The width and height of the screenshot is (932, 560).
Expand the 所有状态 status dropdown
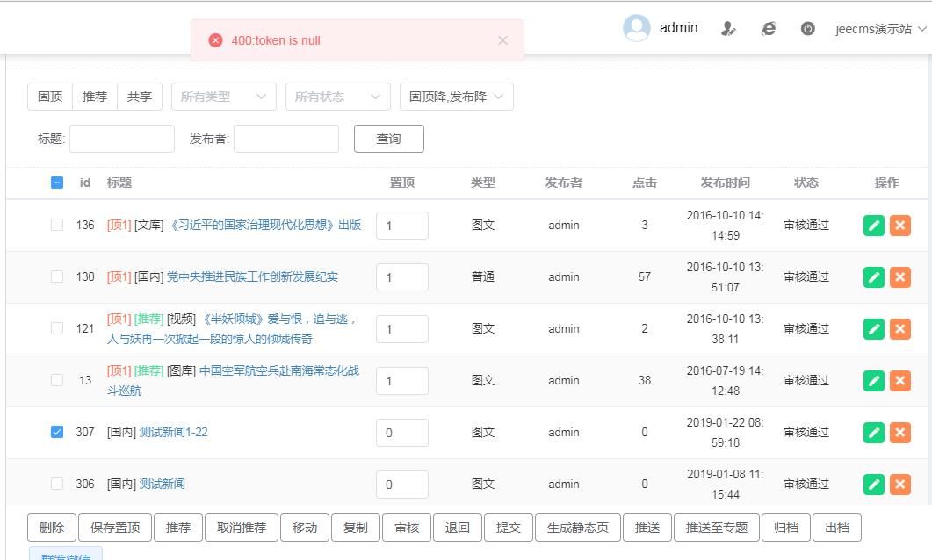pyautogui.click(x=338, y=97)
